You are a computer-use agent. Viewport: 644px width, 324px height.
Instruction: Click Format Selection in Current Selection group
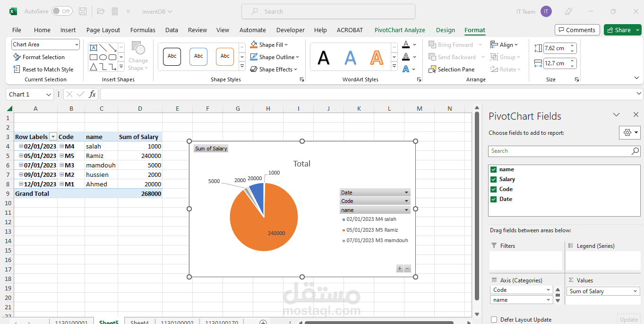42,57
